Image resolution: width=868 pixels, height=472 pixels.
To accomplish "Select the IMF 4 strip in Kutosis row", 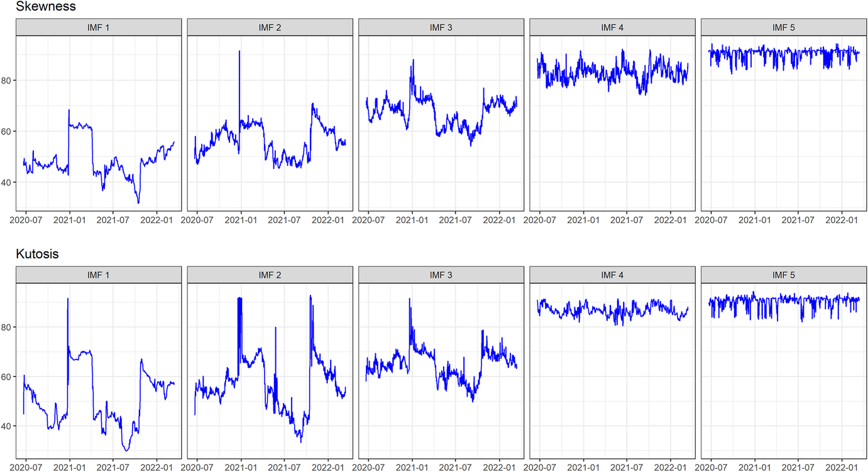I will pos(612,275).
